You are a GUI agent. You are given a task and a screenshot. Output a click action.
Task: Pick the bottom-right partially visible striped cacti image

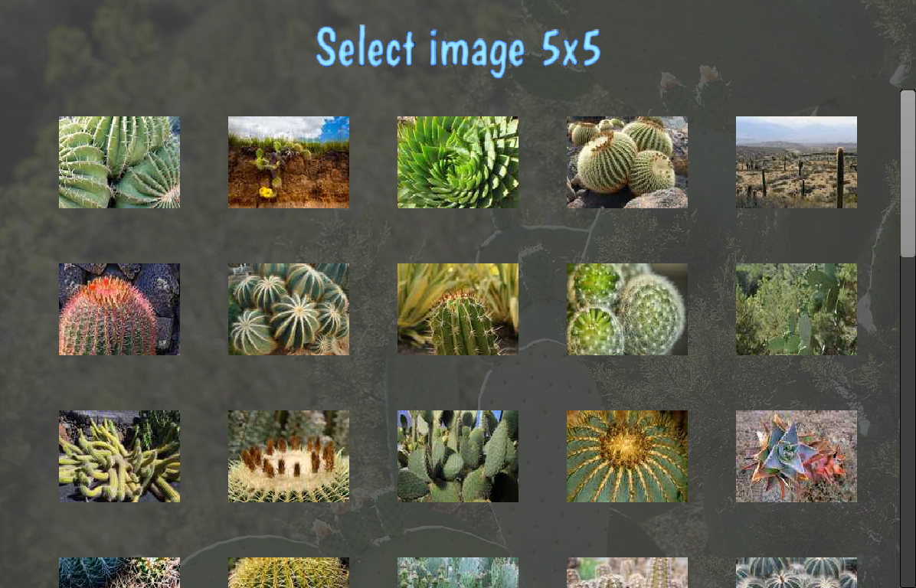pos(797,573)
